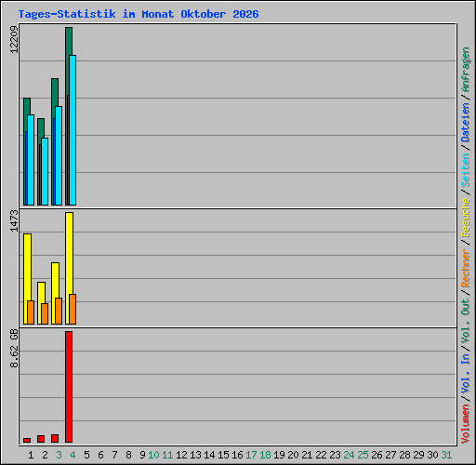Click day label '12' on x-axis

click(181, 455)
